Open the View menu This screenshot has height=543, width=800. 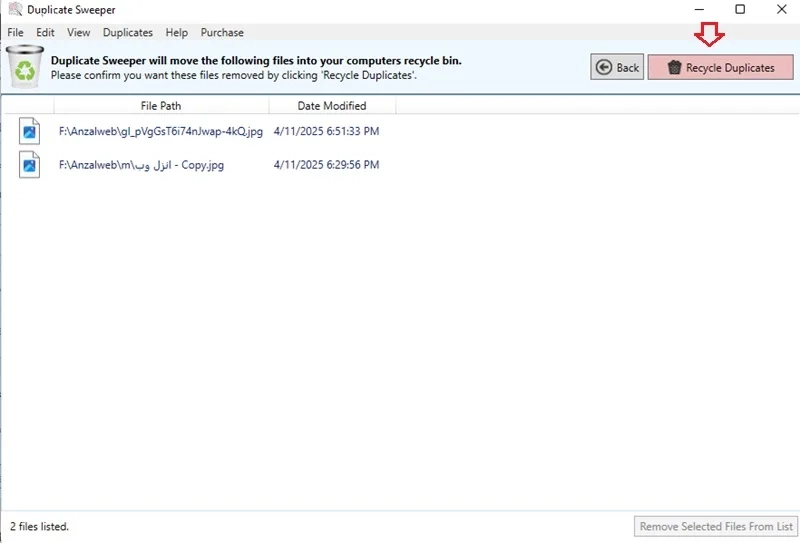[79, 33]
